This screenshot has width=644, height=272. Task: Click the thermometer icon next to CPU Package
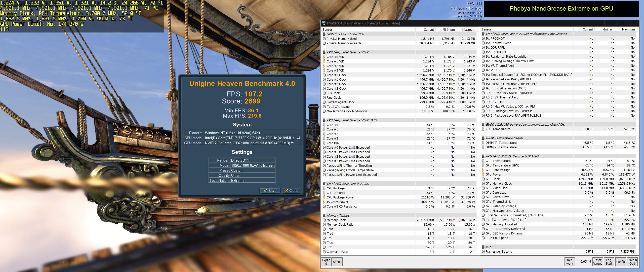click(x=324, y=188)
